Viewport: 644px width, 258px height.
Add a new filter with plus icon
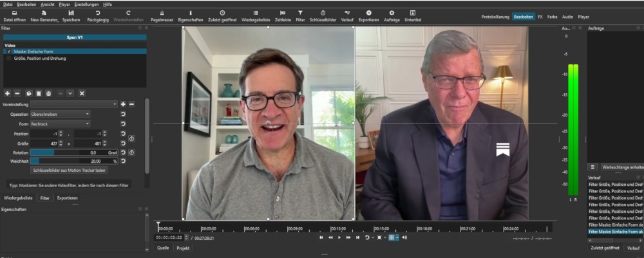(7, 93)
